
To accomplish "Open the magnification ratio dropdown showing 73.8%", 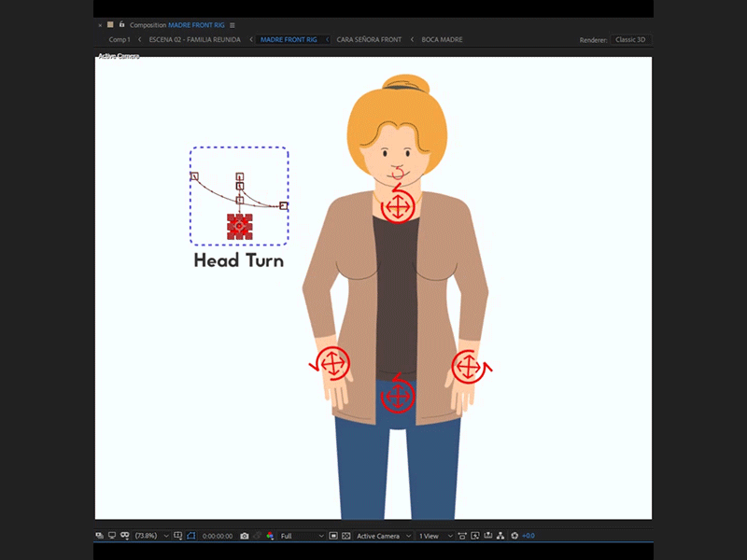I will [151, 536].
